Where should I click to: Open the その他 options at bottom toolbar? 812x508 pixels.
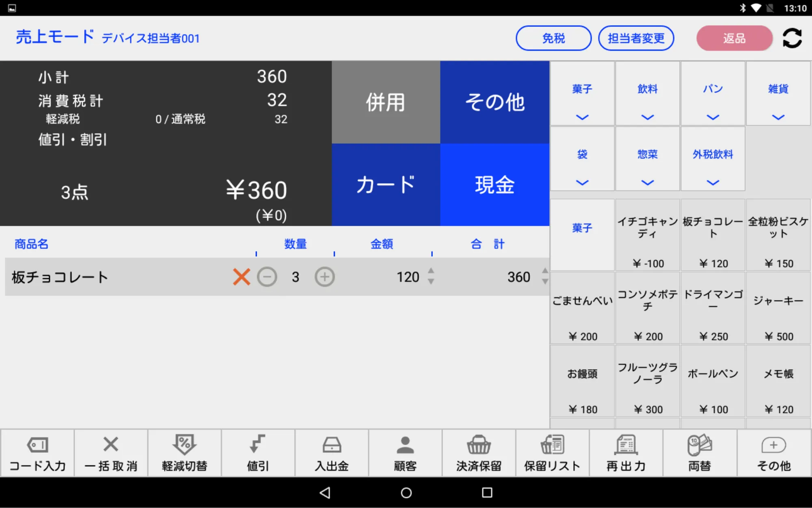click(x=774, y=445)
